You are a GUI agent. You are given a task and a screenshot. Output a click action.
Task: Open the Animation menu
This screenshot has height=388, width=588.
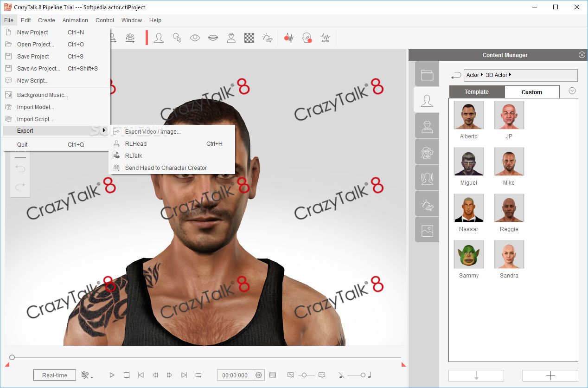click(75, 20)
